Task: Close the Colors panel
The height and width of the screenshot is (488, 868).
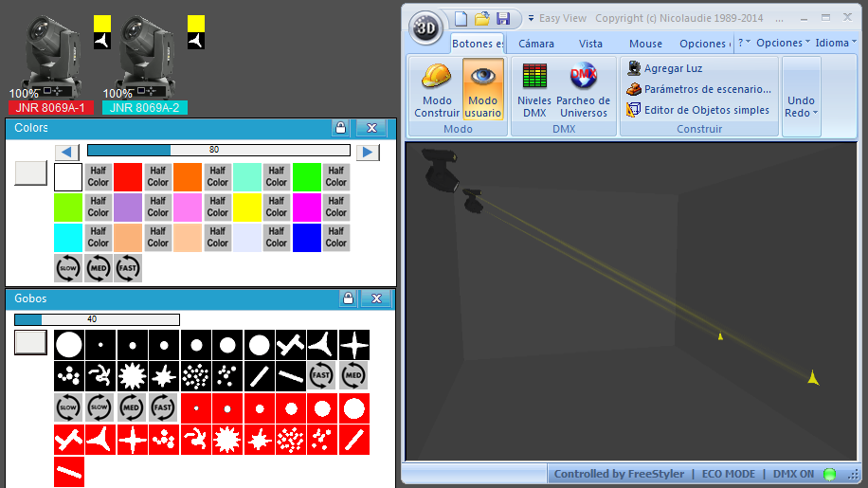Action: 372,128
